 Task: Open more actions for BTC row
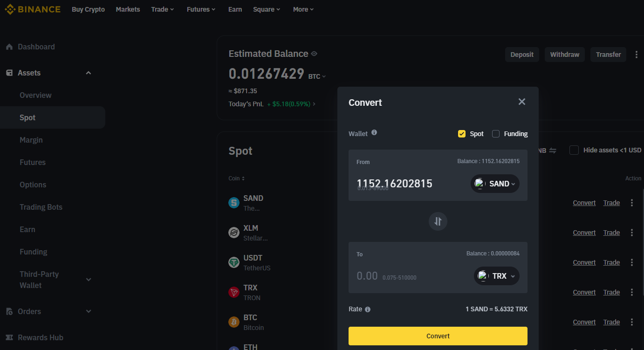pyautogui.click(x=632, y=322)
